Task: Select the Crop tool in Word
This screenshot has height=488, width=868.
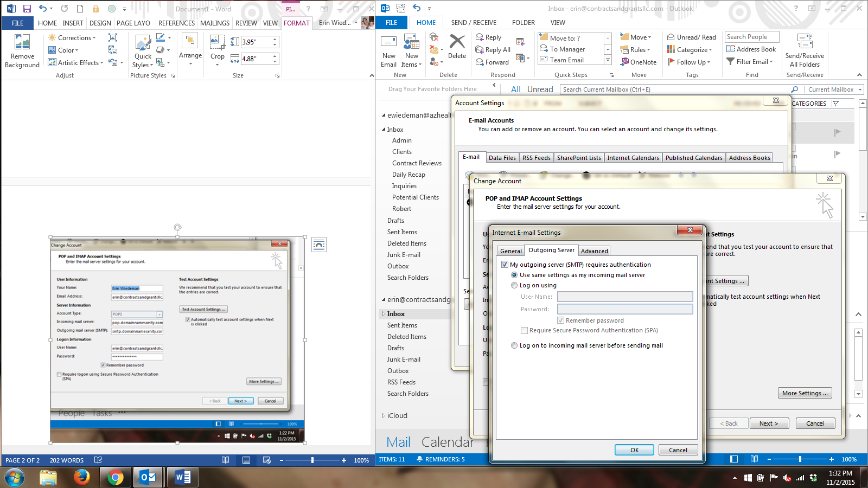Action: pos(218,50)
